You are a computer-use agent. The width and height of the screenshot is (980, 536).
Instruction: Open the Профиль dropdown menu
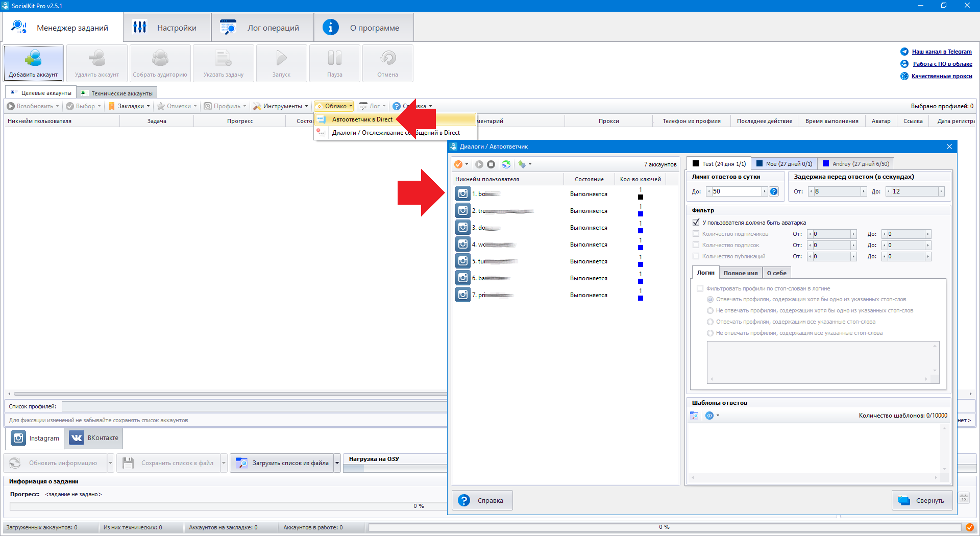225,106
